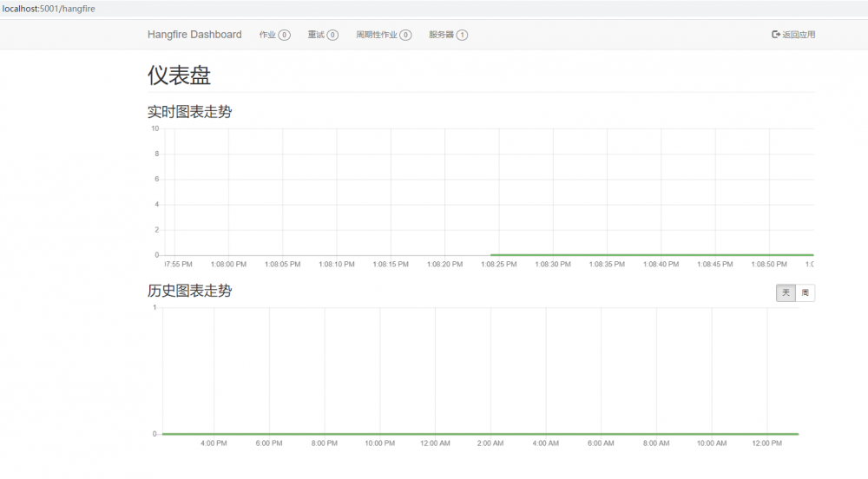
Task: Click the servers count badge showing 1
Action: pos(462,35)
